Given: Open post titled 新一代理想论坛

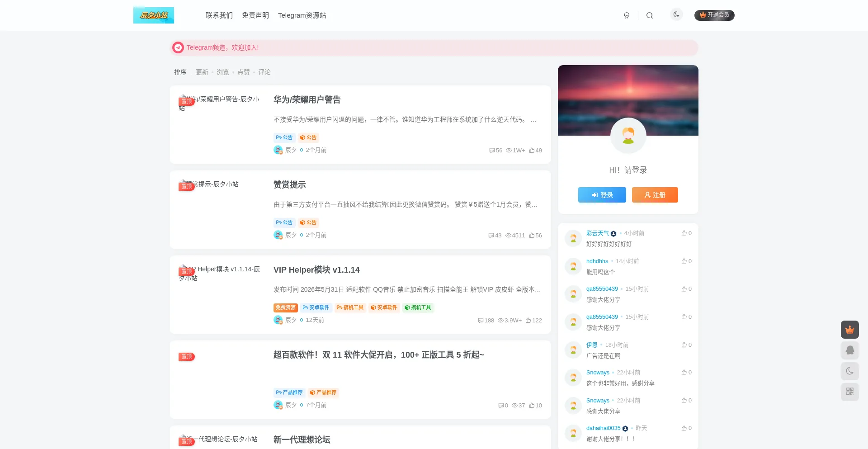Looking at the screenshot, I should (302, 440).
